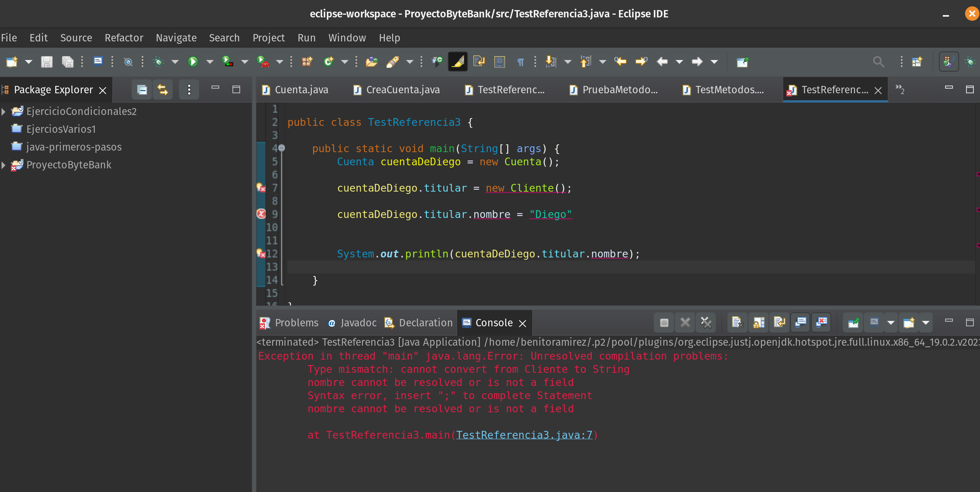Open the Debug configurations dropdown arrow
Screen dimensions: 980x492
175,62
